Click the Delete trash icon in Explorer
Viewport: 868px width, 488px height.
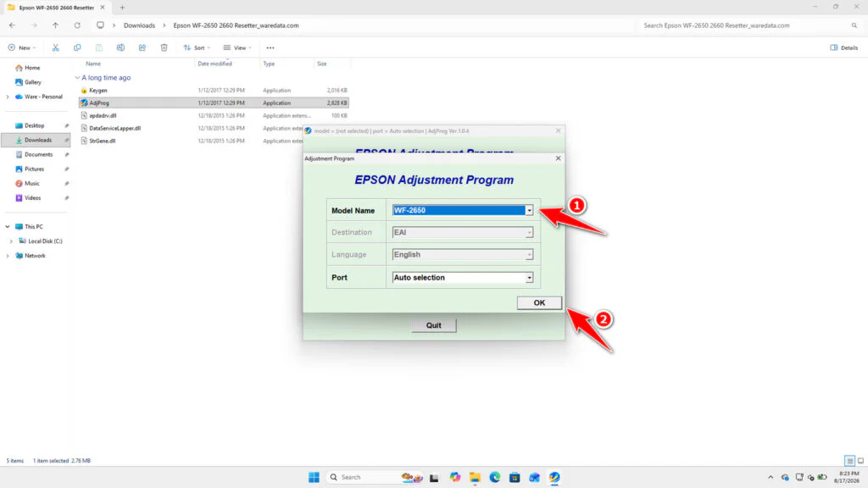(164, 47)
